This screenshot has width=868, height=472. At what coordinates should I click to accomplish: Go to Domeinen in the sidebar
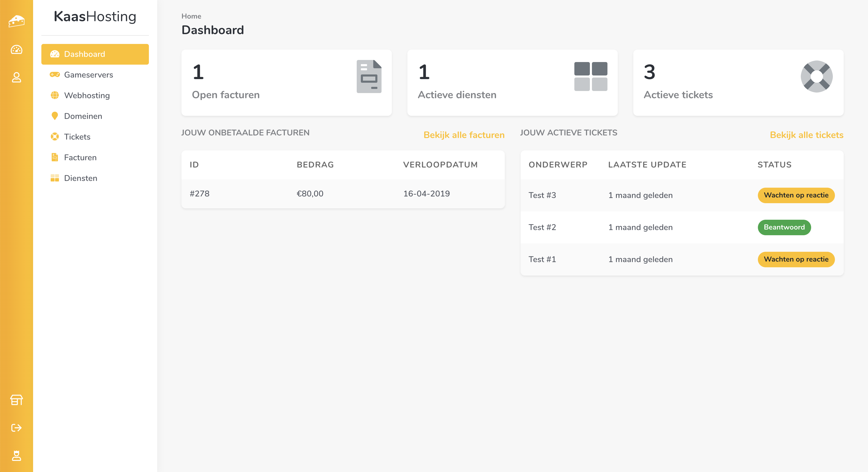pyautogui.click(x=83, y=116)
